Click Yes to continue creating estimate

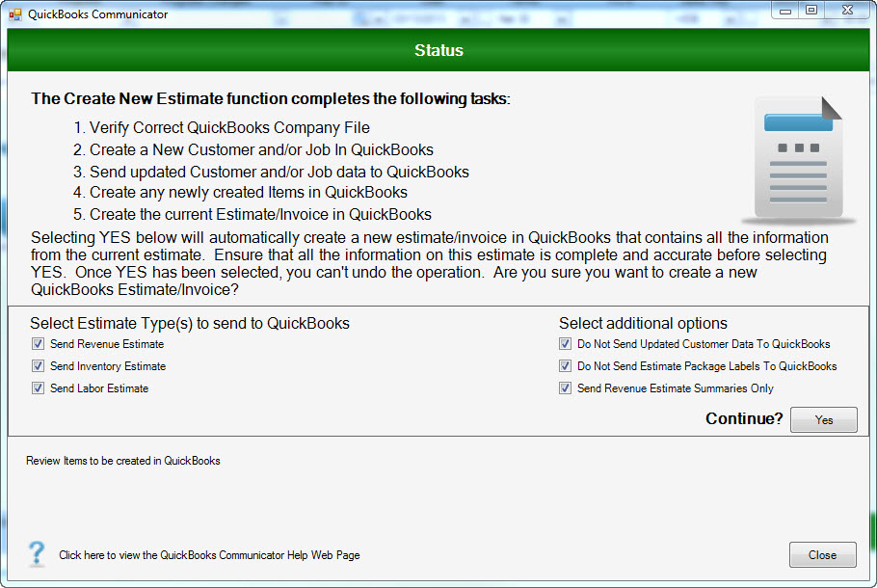[x=823, y=419]
